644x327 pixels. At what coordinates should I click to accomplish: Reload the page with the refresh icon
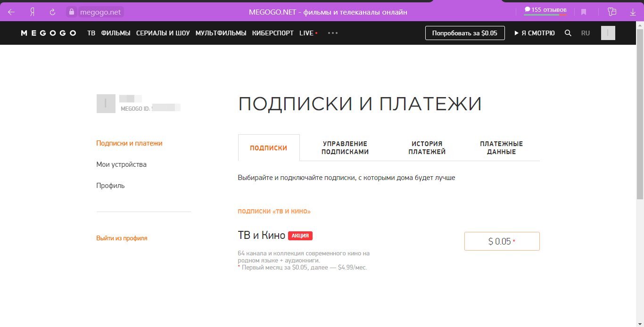tap(53, 12)
